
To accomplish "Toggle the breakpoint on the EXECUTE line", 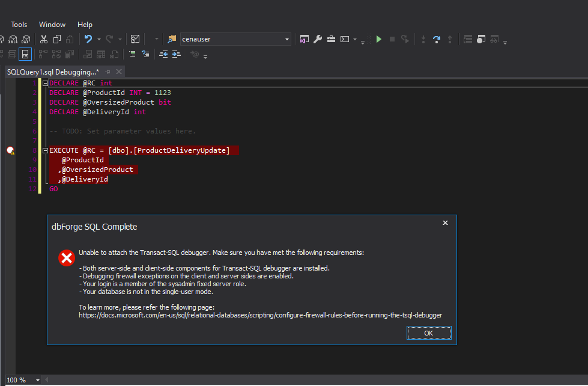I will tap(10, 150).
